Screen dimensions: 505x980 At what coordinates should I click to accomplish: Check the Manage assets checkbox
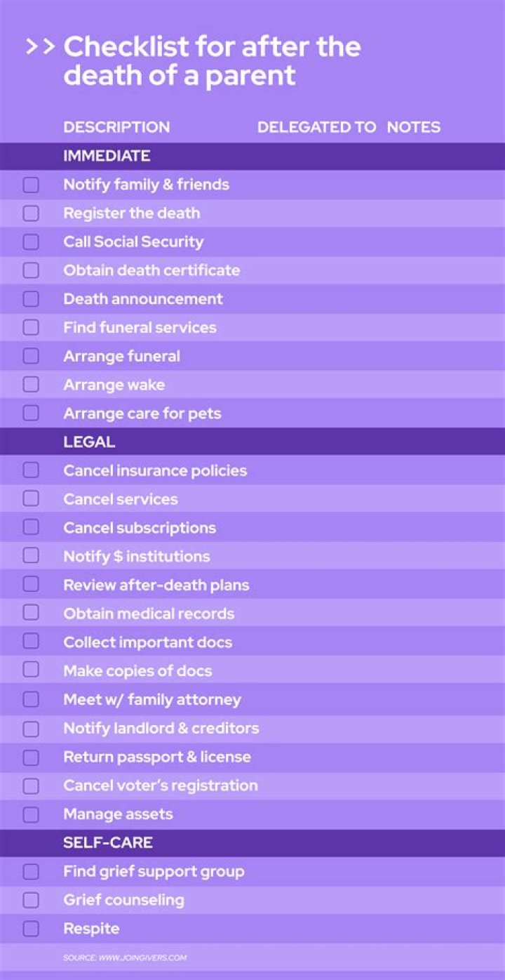click(31, 814)
